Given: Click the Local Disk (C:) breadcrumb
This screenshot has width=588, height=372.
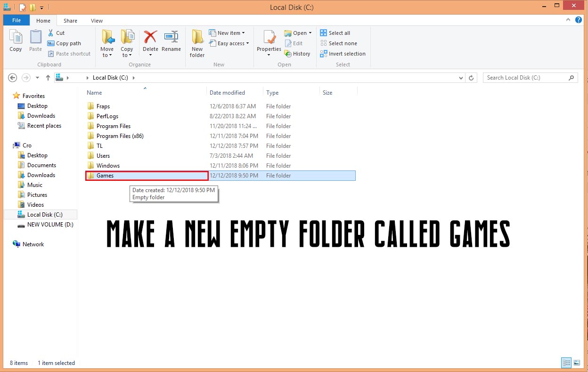Looking at the screenshot, I should (x=110, y=78).
